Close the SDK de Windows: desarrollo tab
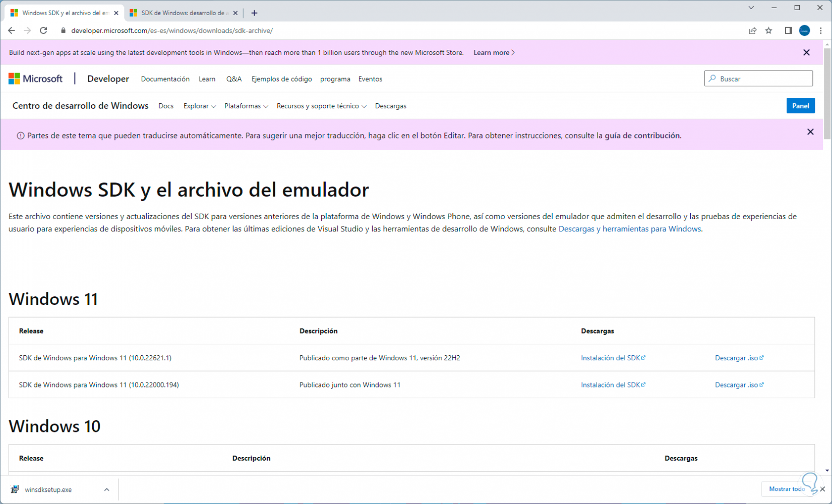This screenshot has width=832, height=504. [x=235, y=13]
